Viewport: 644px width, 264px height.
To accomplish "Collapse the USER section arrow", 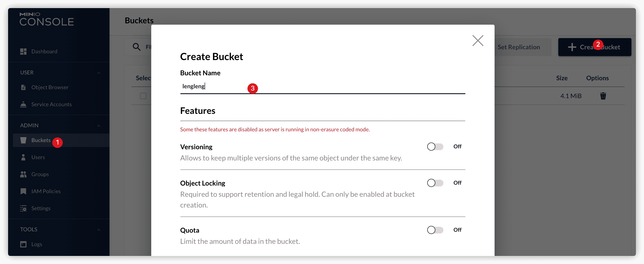I will 99,73.
